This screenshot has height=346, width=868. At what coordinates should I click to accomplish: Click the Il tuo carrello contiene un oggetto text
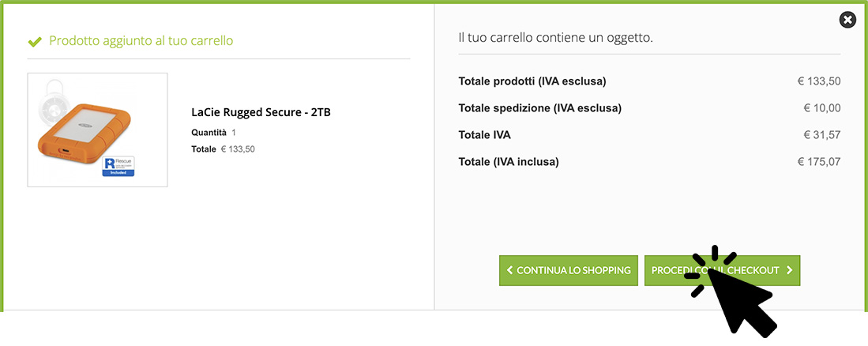click(556, 38)
